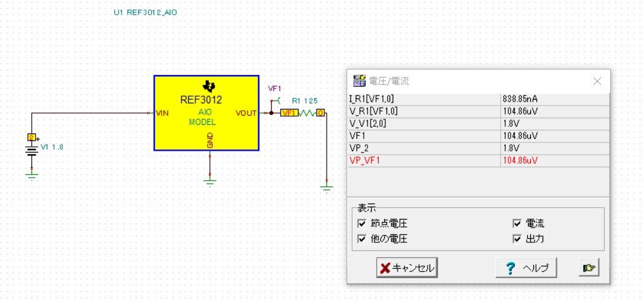Screen dimensions: 644x302
Task: Click the ground symbol below V1 battery
Action: pos(31,176)
